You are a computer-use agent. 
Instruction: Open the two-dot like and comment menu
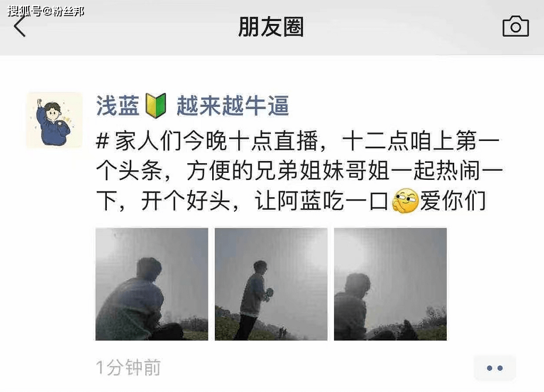495,368
